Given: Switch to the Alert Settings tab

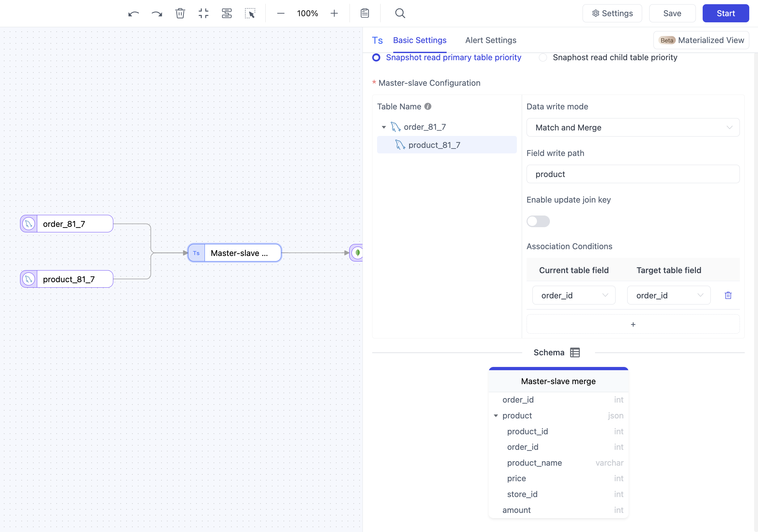Looking at the screenshot, I should click(x=491, y=40).
